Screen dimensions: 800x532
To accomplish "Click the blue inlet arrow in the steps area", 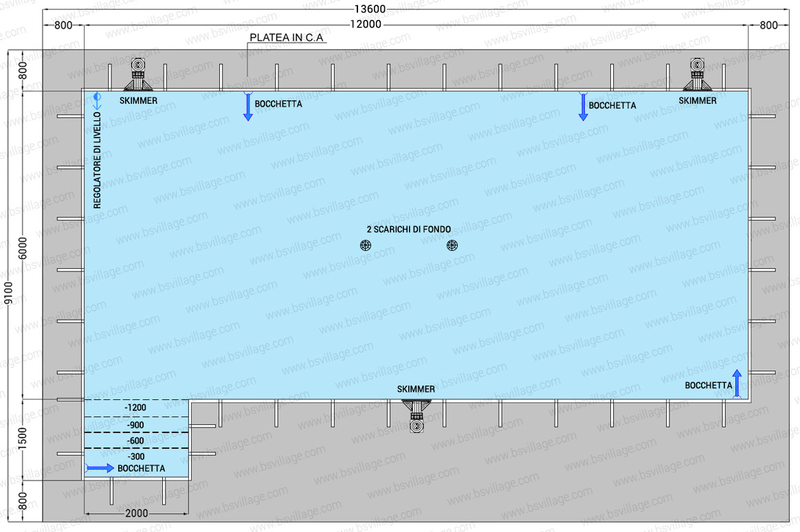I will tap(100, 468).
